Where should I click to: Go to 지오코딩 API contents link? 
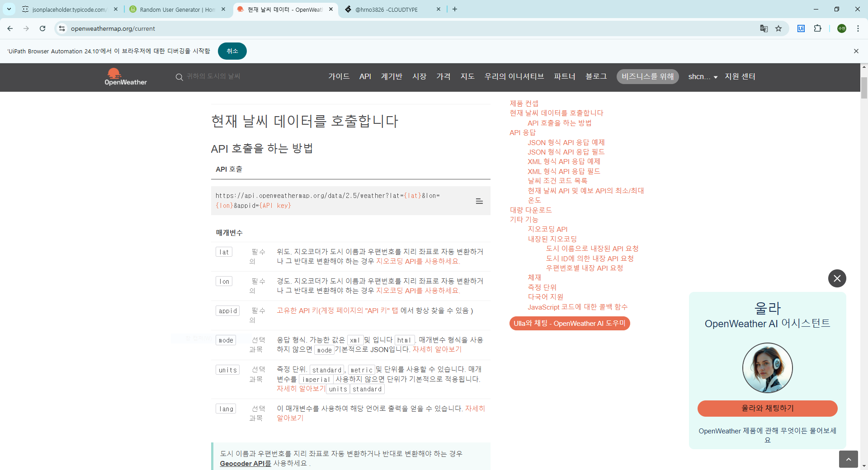click(547, 229)
